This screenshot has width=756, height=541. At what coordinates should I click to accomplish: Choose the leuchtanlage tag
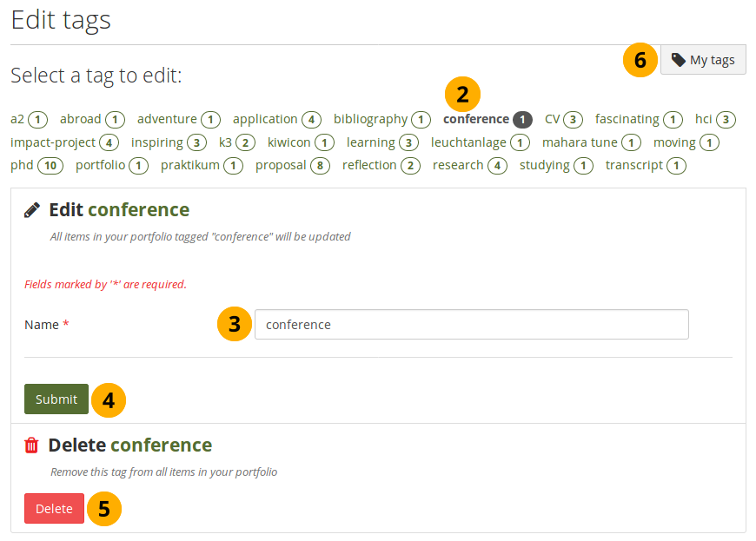pyautogui.click(x=468, y=142)
